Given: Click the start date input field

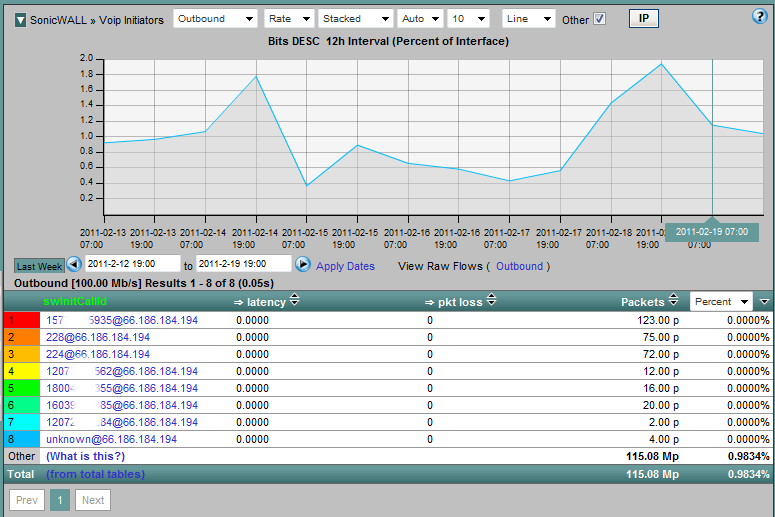Looking at the screenshot, I should (132, 264).
